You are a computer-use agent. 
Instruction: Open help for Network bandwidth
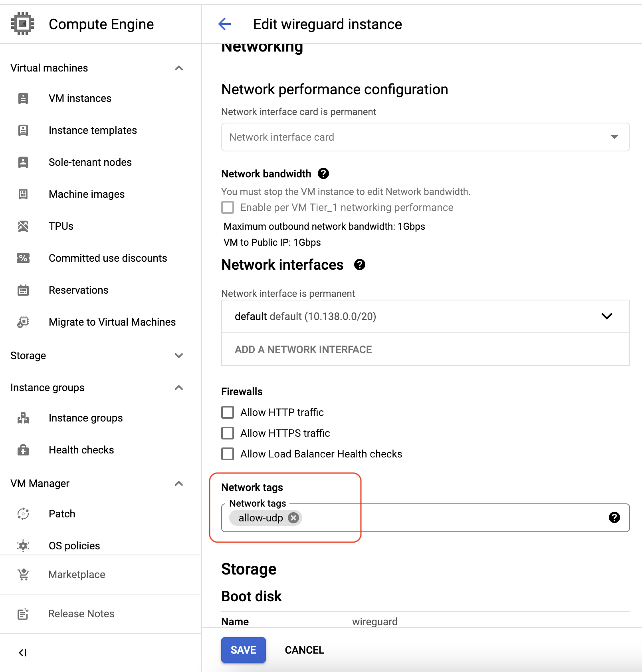click(x=323, y=174)
